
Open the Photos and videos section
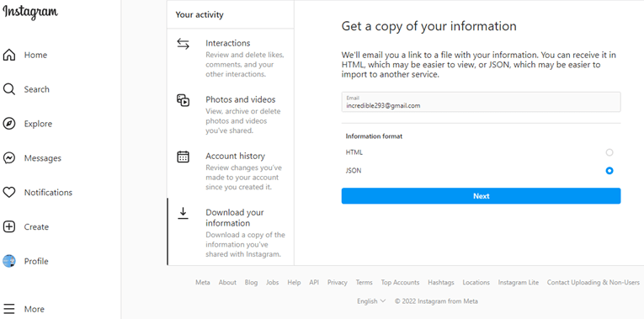pos(231,114)
